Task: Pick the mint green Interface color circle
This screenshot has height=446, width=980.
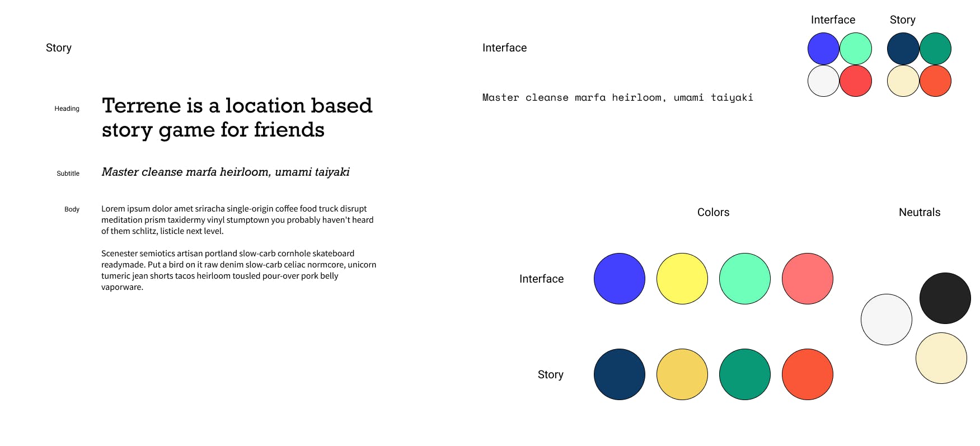Action: point(745,279)
